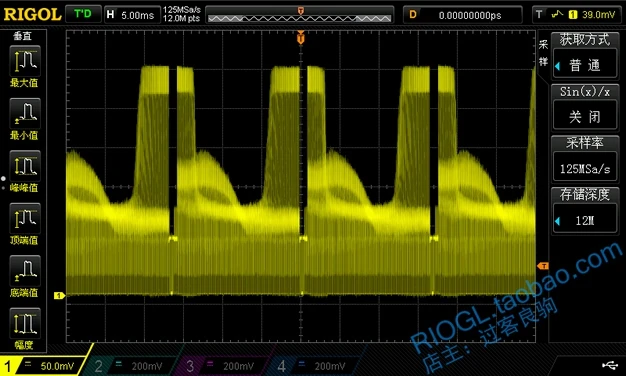Click the H 5.00ms horizontal timebase readout
The width and height of the screenshot is (626, 376).
132,15
